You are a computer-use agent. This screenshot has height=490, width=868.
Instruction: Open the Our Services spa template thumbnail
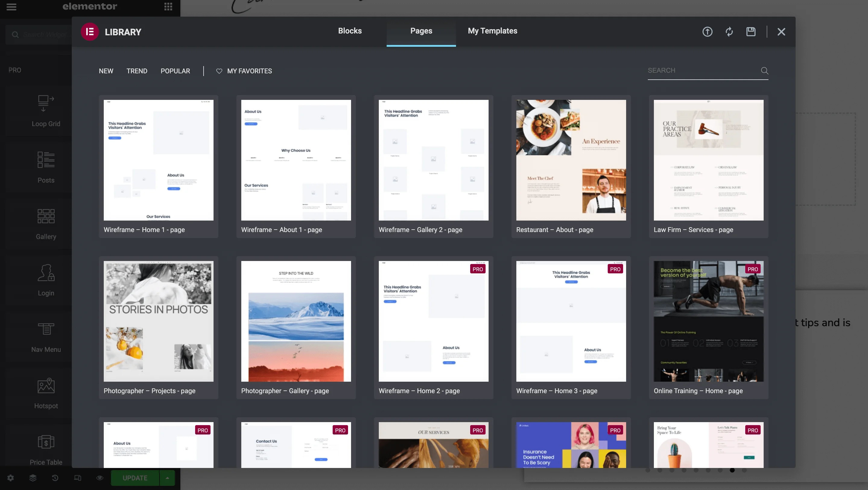click(x=433, y=445)
